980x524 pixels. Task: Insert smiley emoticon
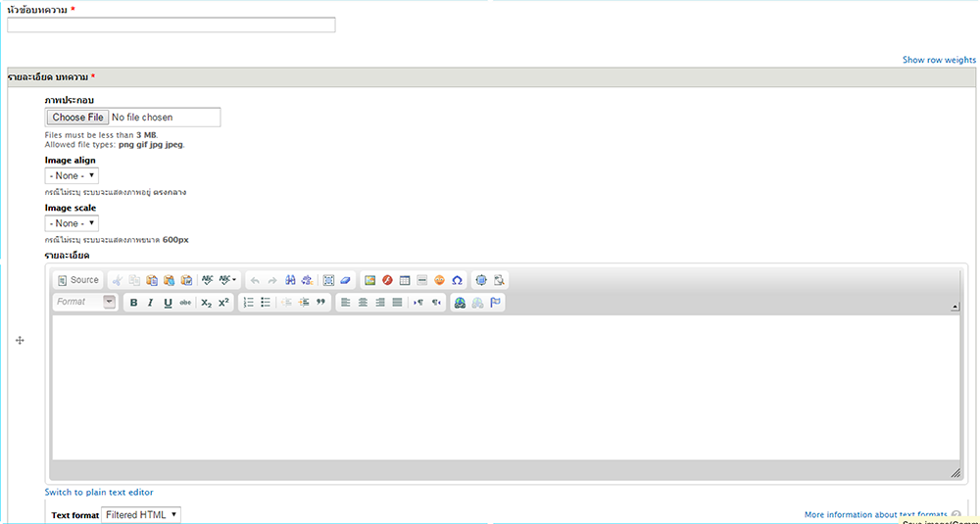[x=439, y=280]
